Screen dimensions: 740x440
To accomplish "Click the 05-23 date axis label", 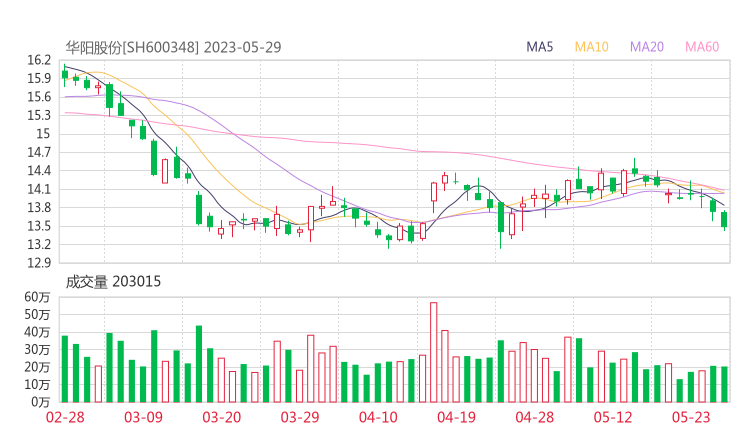I will click(691, 417).
